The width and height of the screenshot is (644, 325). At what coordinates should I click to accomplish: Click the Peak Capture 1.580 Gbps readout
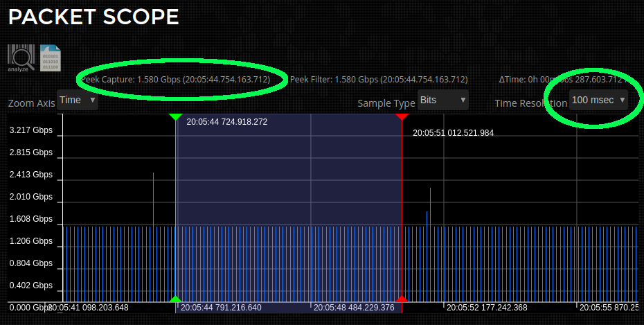pos(175,80)
